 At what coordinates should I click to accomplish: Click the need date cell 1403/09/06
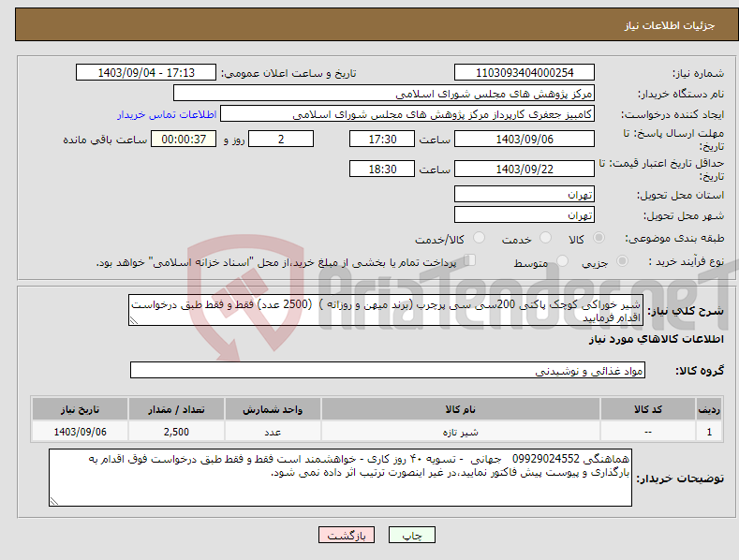click(81, 432)
